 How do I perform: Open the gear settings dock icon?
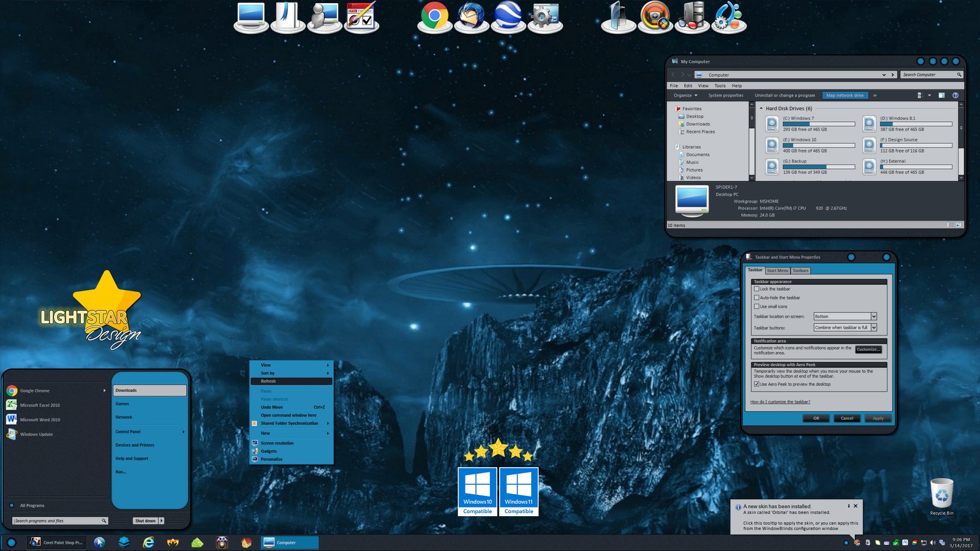click(x=545, y=17)
